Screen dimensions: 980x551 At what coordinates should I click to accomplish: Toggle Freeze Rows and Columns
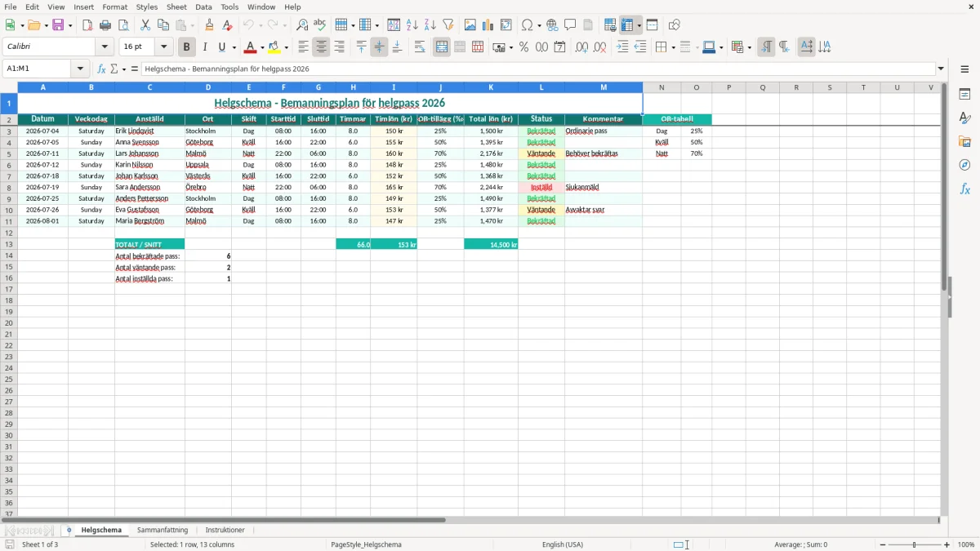(628, 25)
